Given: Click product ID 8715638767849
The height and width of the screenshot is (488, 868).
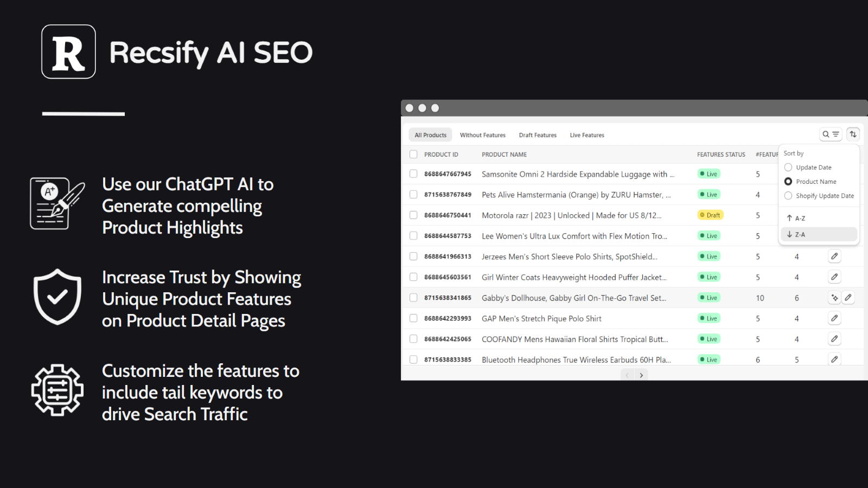Looking at the screenshot, I should [448, 195].
